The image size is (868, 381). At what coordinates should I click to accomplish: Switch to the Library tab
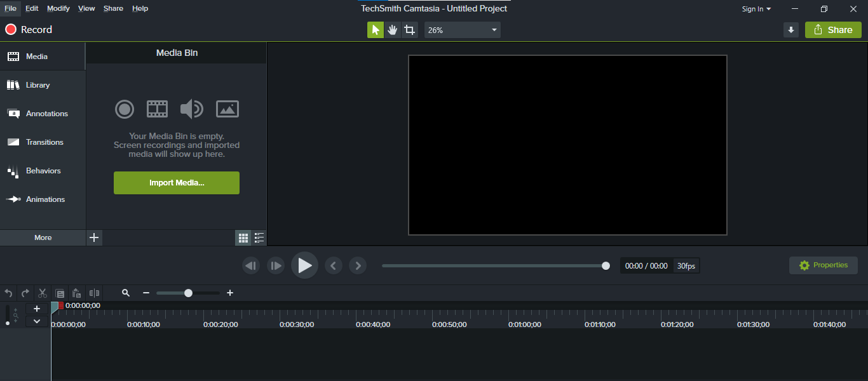point(43,85)
